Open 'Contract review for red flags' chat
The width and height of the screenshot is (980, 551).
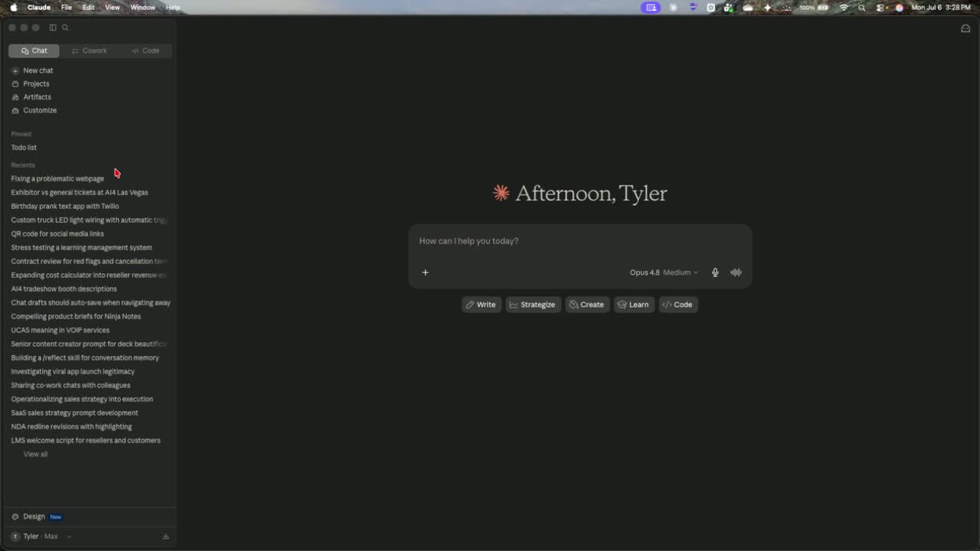[89, 262]
